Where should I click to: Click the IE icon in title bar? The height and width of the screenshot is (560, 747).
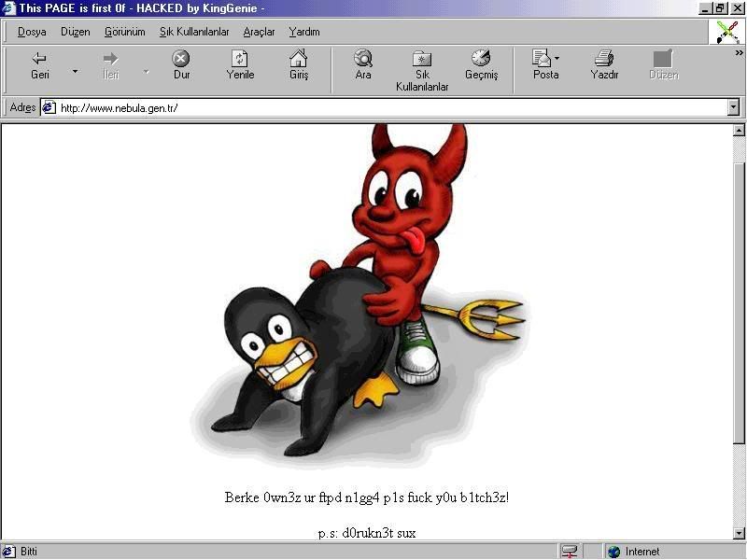tap(9, 8)
